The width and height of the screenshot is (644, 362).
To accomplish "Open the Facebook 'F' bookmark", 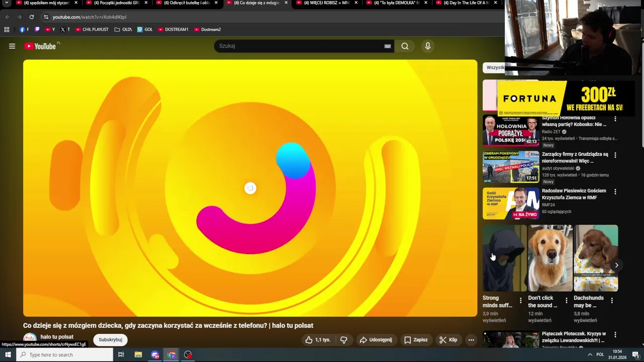I will point(24,30).
